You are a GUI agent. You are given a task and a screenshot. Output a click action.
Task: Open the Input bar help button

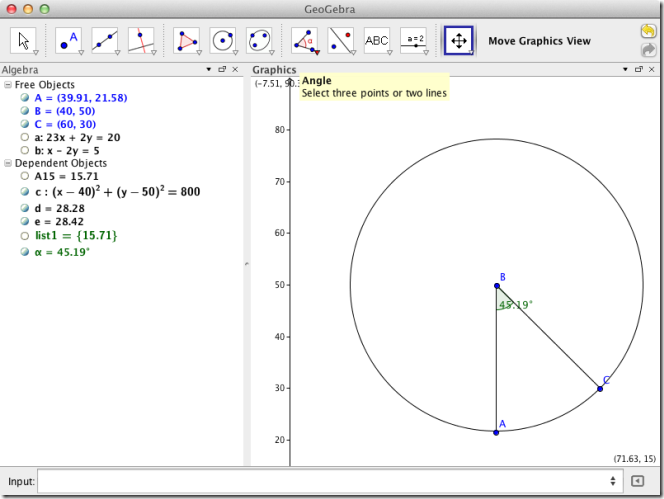637,481
